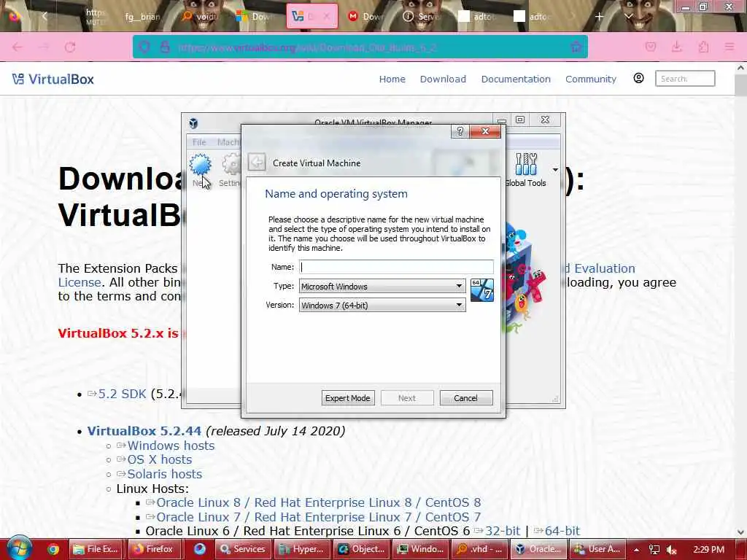747x560 pixels.
Task: Open the Download nav link
Action: [x=443, y=79]
